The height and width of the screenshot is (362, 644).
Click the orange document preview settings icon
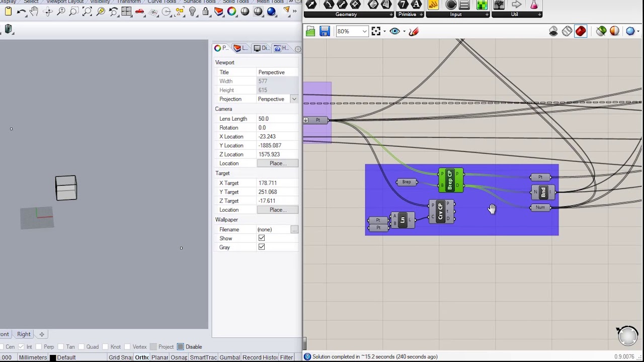[x=614, y=31]
